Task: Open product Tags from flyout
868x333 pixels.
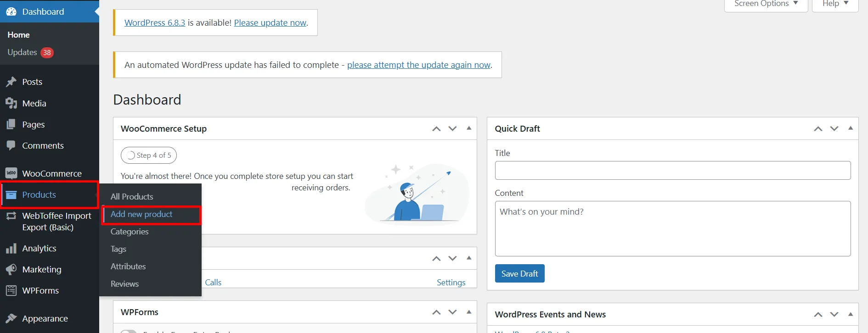Action: coord(118,249)
